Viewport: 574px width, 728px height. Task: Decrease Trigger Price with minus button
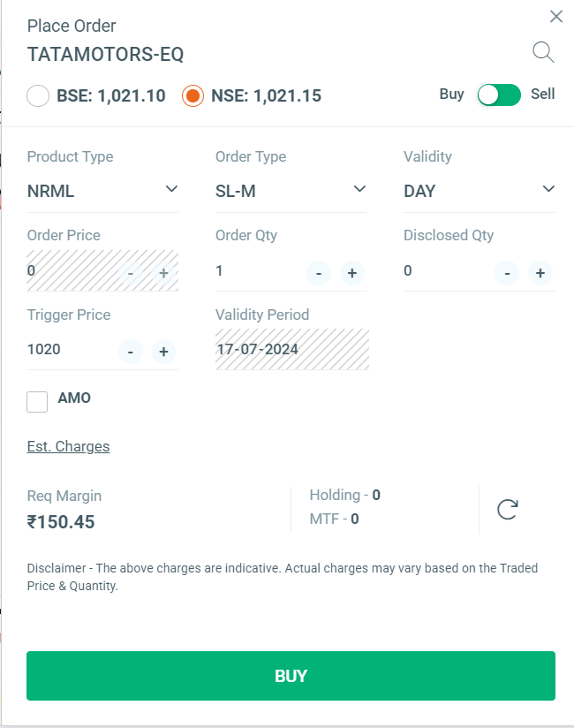click(130, 352)
